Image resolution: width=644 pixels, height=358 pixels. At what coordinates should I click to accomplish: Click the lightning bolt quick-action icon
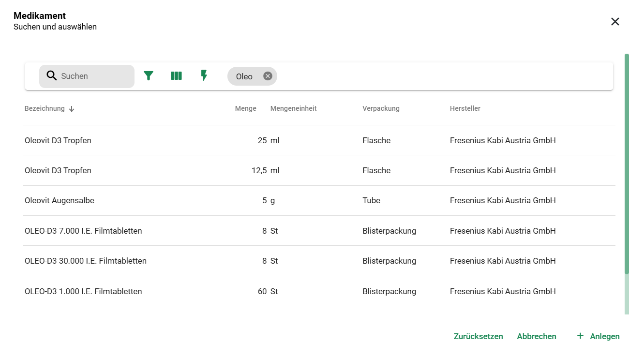pos(204,75)
